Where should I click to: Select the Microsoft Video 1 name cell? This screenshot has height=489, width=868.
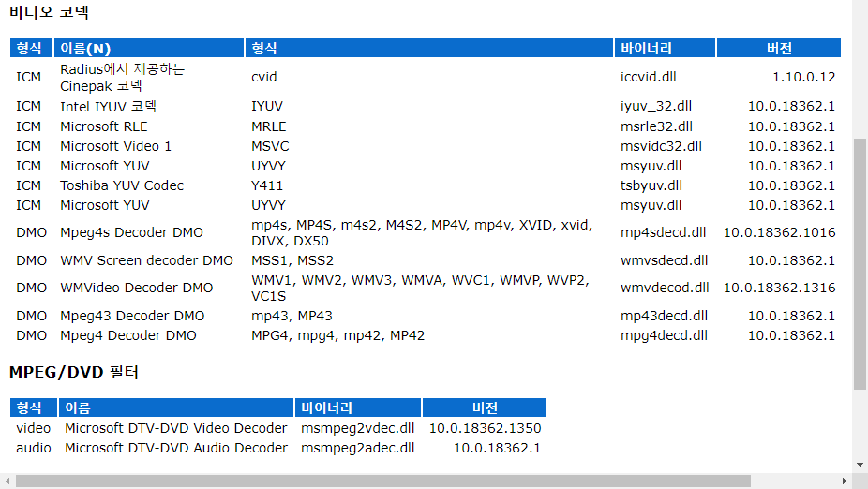point(115,146)
